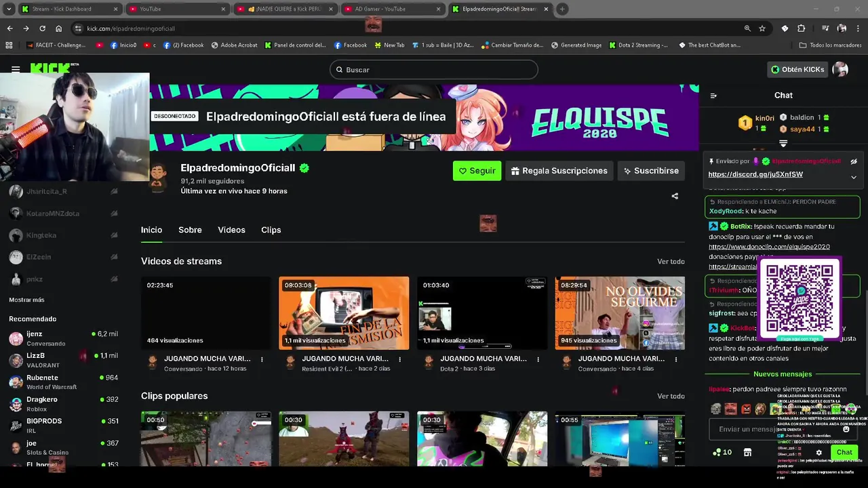Open the tab search dropdown arrow
This screenshot has height=488, width=868.
point(8,9)
